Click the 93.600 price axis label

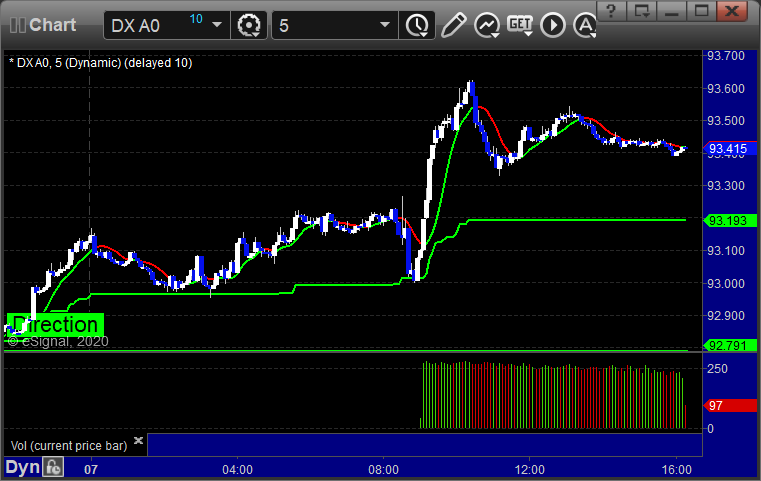(x=726, y=88)
